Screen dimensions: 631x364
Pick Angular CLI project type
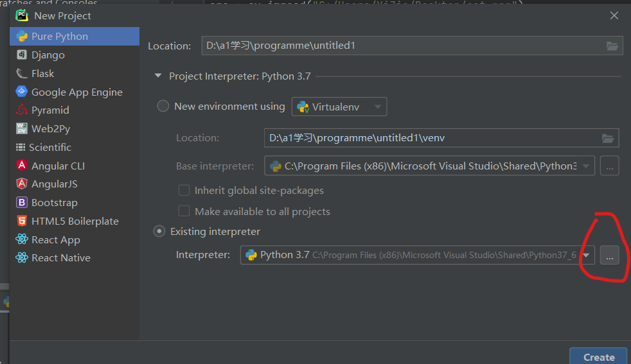75,166
